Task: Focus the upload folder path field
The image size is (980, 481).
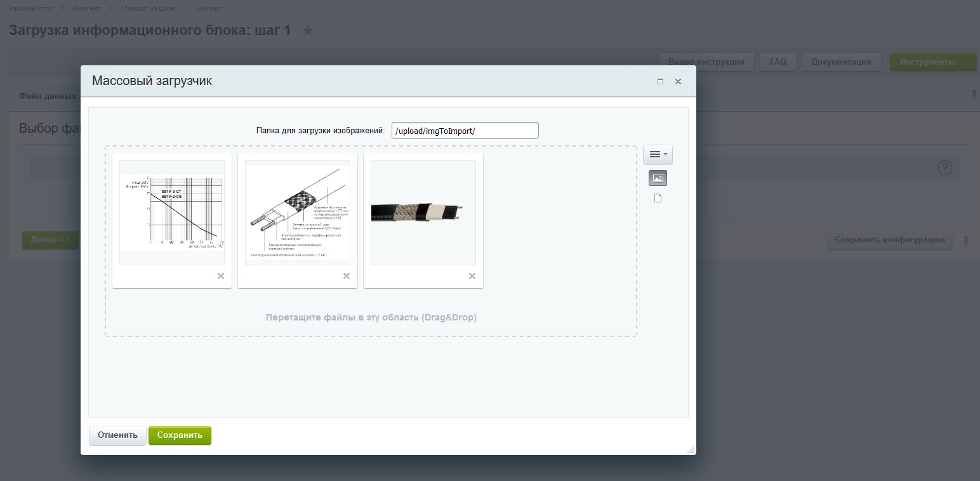Action: (465, 131)
